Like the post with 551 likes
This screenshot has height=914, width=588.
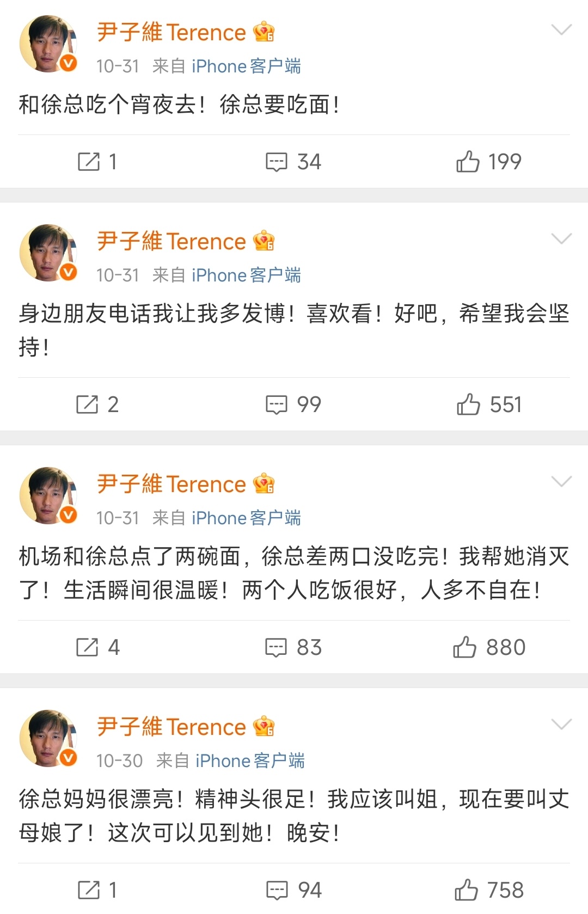click(x=468, y=404)
